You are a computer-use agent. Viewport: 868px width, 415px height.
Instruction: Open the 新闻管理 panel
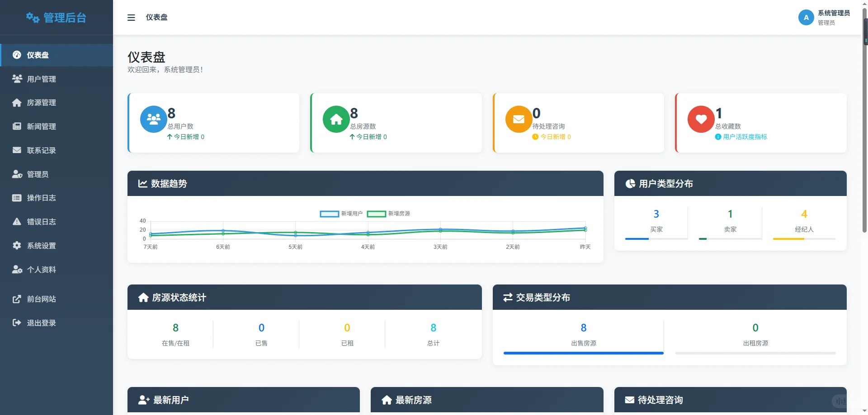click(41, 126)
